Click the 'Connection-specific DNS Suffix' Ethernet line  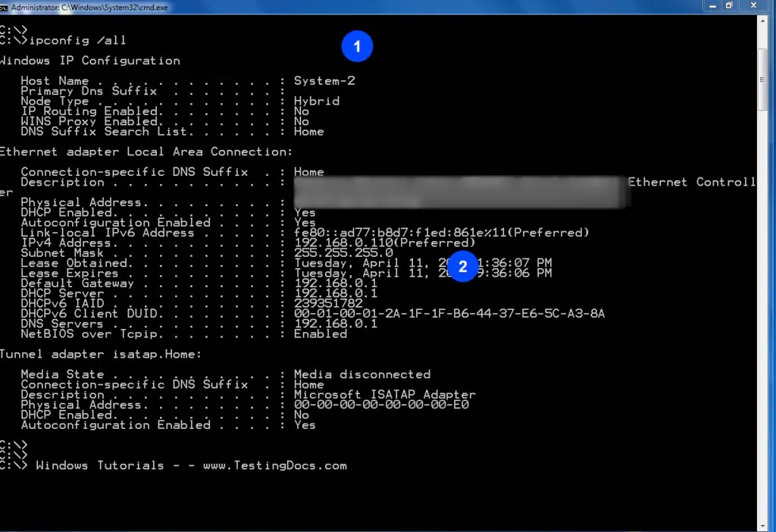click(172, 172)
